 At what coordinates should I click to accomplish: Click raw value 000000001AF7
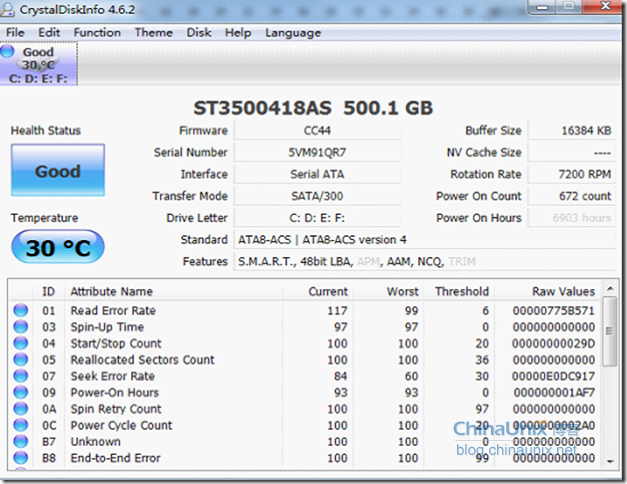point(554,392)
